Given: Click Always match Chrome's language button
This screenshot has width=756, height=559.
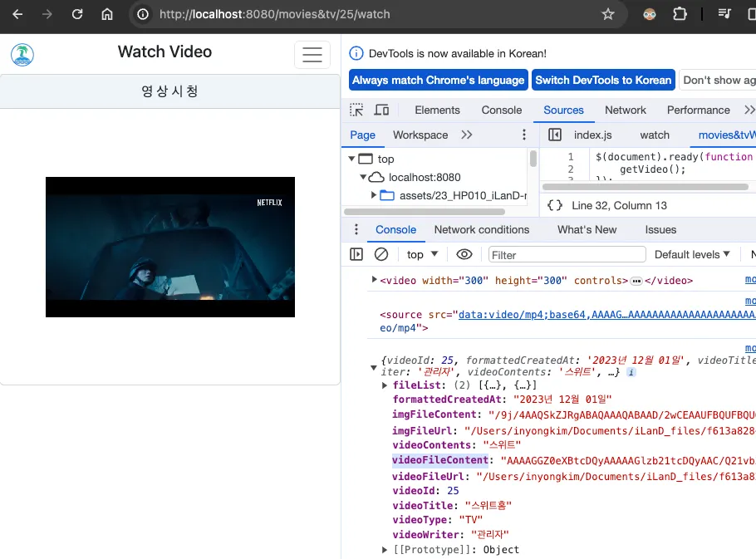Looking at the screenshot, I should [438, 80].
